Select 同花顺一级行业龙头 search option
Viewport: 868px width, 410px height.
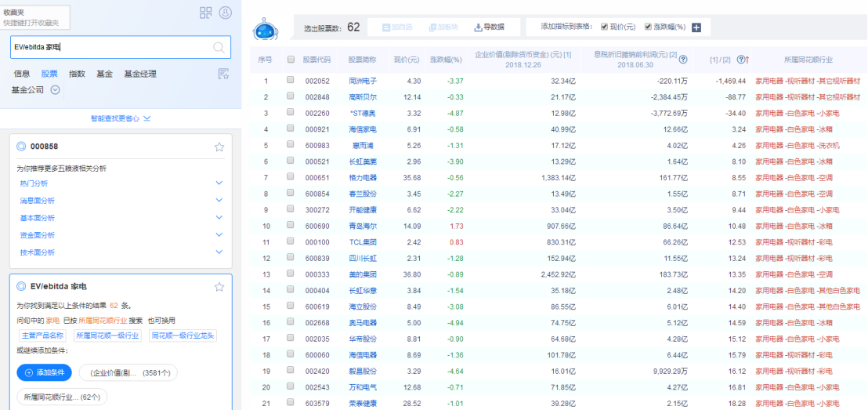click(x=183, y=336)
